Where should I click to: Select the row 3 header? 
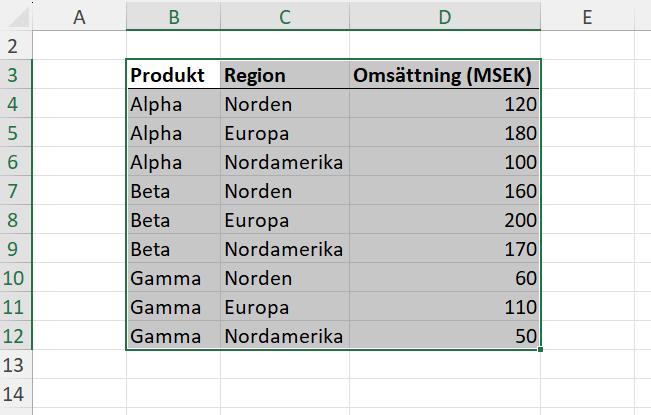coord(15,75)
